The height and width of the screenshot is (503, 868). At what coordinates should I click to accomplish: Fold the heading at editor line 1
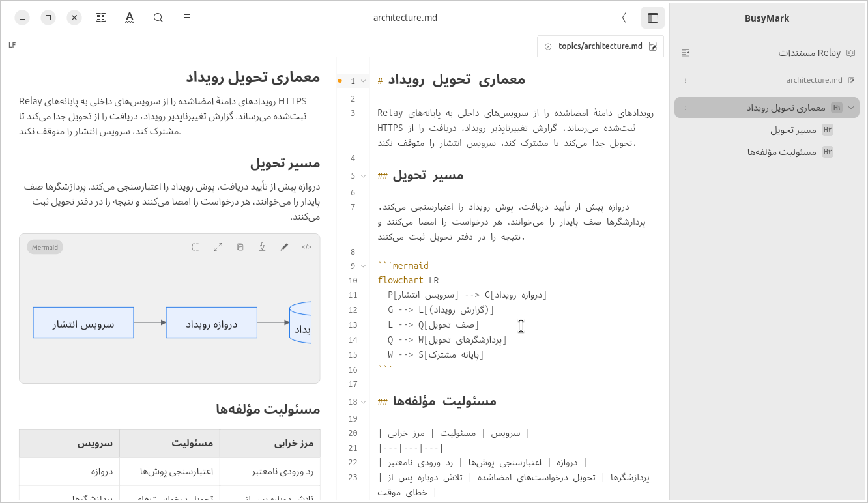pyautogui.click(x=363, y=81)
